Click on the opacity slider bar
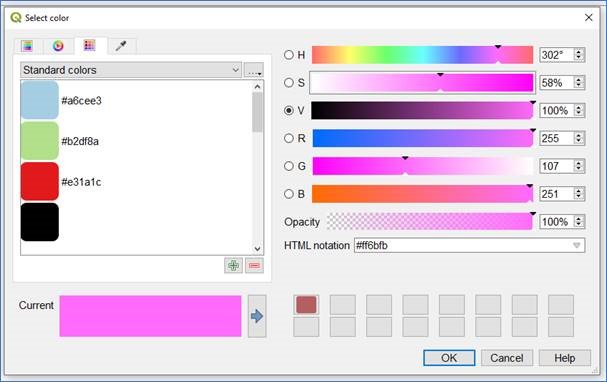This screenshot has width=607, height=382. [x=429, y=222]
